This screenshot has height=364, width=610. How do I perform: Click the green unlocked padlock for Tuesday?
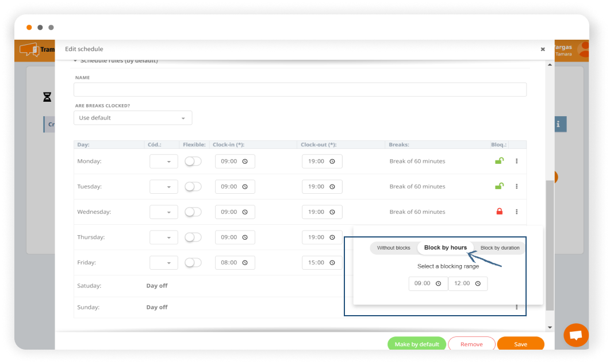click(x=499, y=186)
